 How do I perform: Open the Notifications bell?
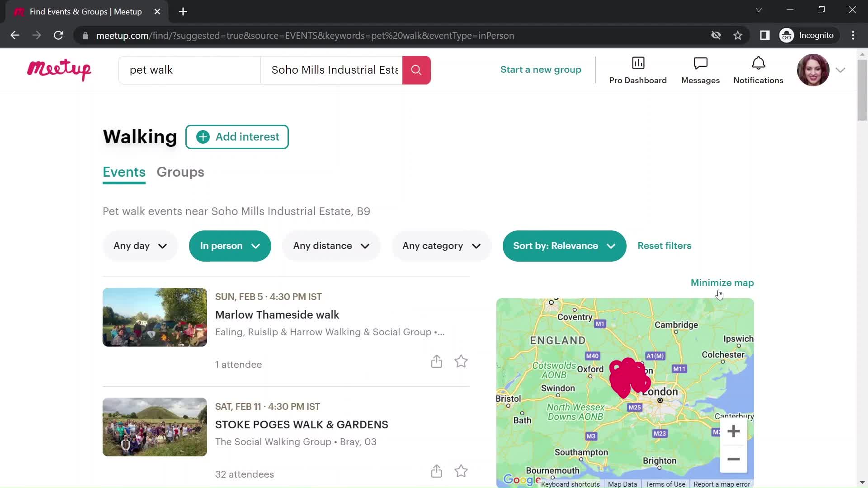click(758, 63)
